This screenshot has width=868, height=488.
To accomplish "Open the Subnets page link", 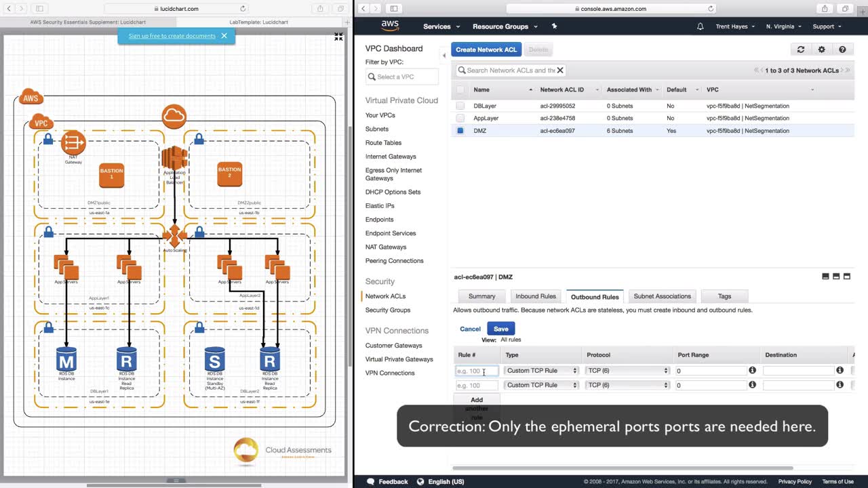I will pos(377,129).
